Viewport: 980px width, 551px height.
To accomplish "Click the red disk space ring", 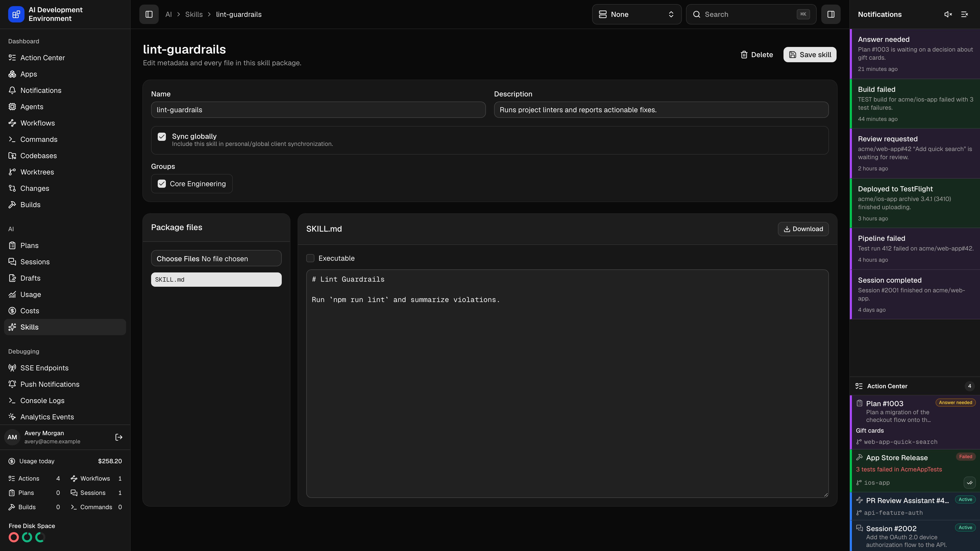I will click(x=14, y=537).
